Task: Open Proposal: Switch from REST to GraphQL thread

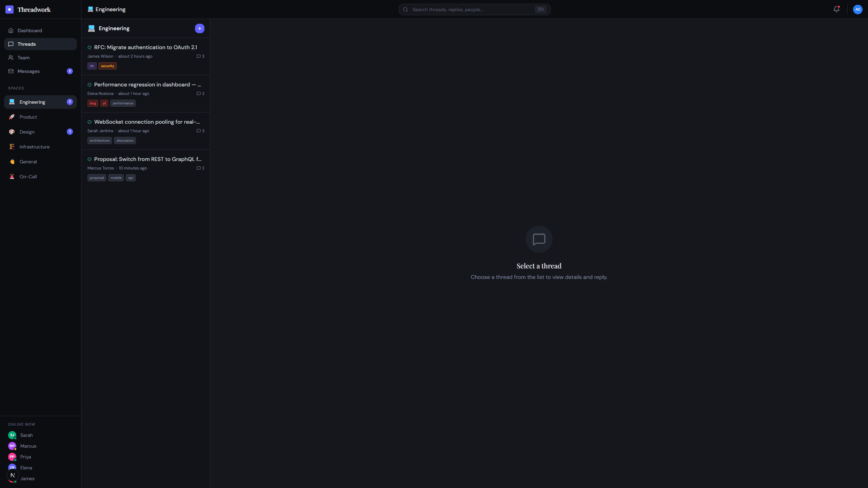Action: pyautogui.click(x=145, y=168)
